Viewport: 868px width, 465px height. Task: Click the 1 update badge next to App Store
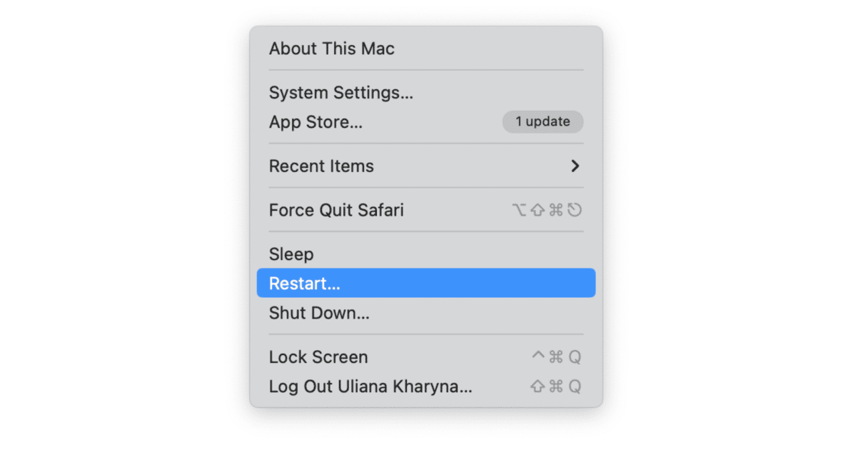(542, 122)
